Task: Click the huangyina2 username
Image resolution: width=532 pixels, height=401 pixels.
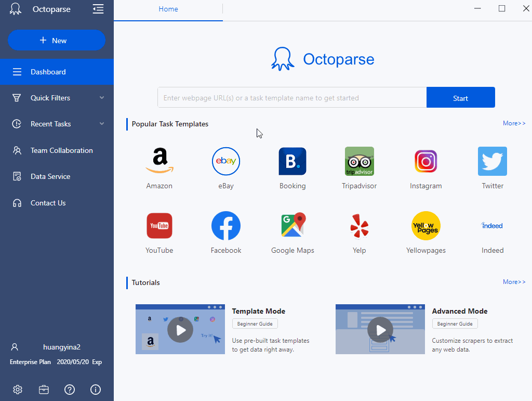Action: point(62,347)
